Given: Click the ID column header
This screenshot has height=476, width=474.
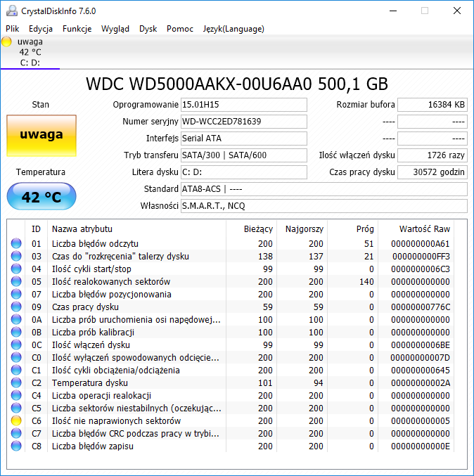Looking at the screenshot, I should coord(36,229).
